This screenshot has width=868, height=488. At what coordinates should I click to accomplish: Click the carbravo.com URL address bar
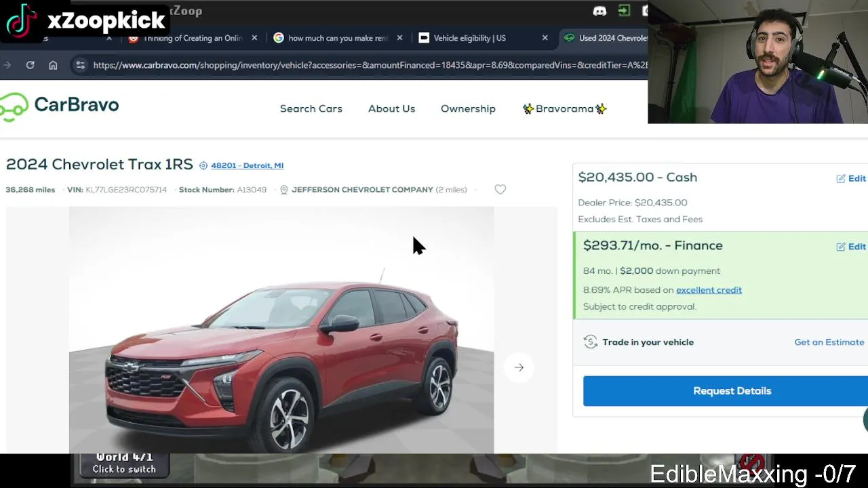(x=370, y=65)
